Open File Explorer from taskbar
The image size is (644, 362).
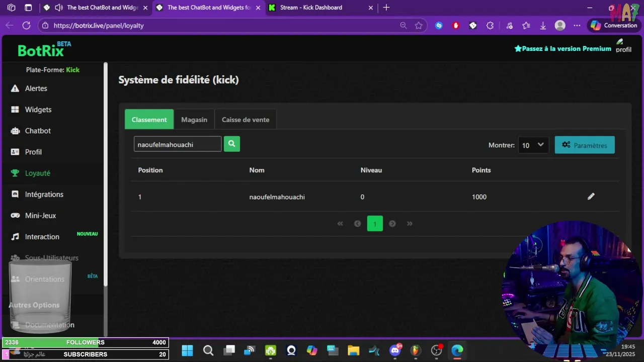pos(353,350)
